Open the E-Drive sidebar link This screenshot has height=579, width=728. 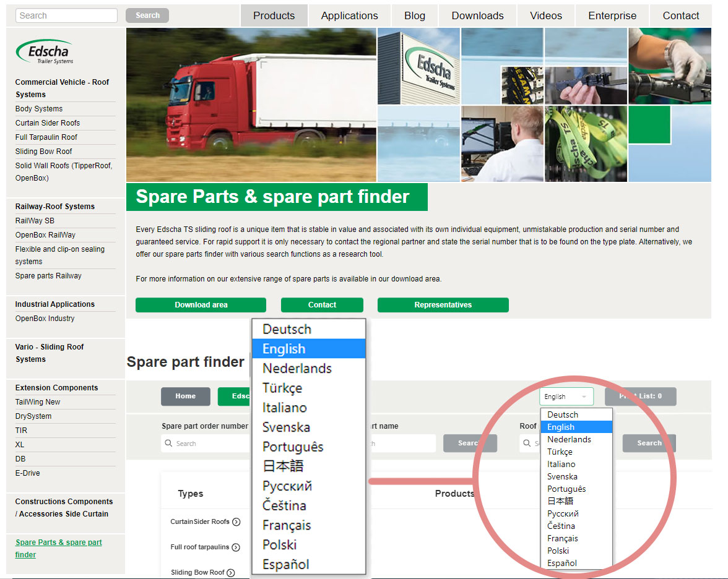[28, 473]
